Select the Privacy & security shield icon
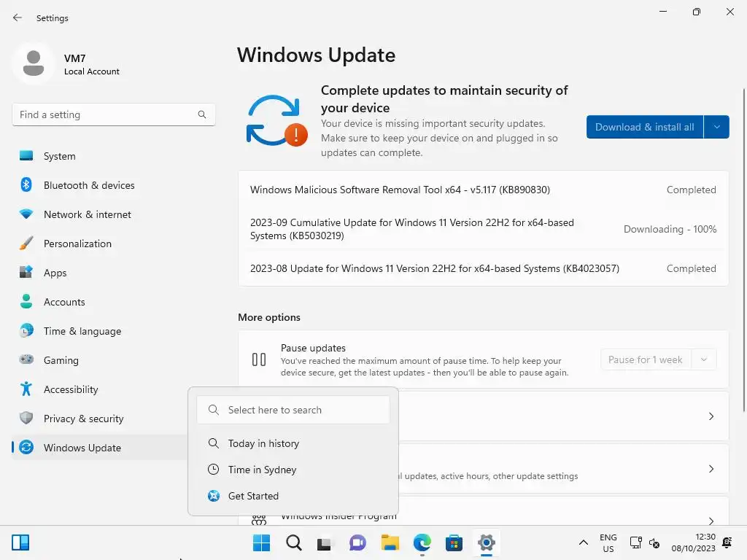This screenshot has height=560, width=747. click(26, 418)
